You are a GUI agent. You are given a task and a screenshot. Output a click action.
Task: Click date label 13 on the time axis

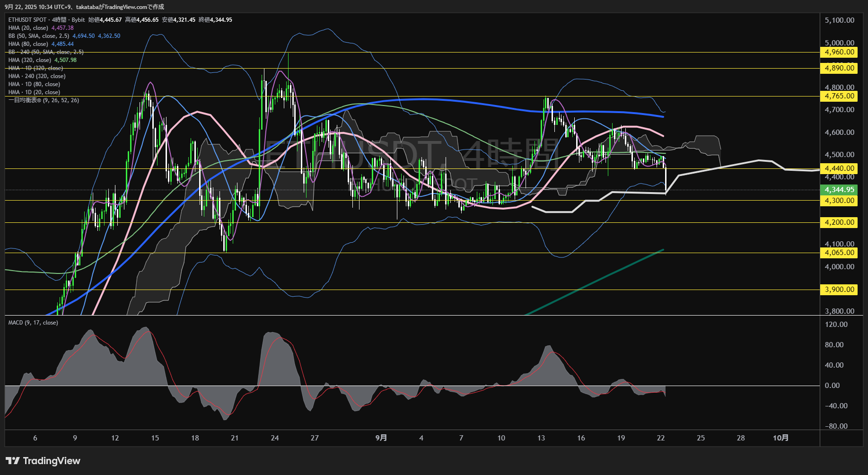tap(541, 438)
